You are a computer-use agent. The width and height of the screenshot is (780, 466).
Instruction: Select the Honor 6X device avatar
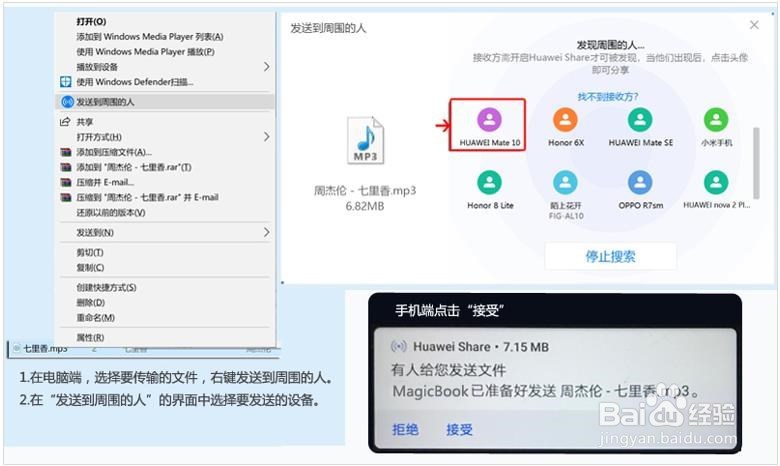click(565, 119)
